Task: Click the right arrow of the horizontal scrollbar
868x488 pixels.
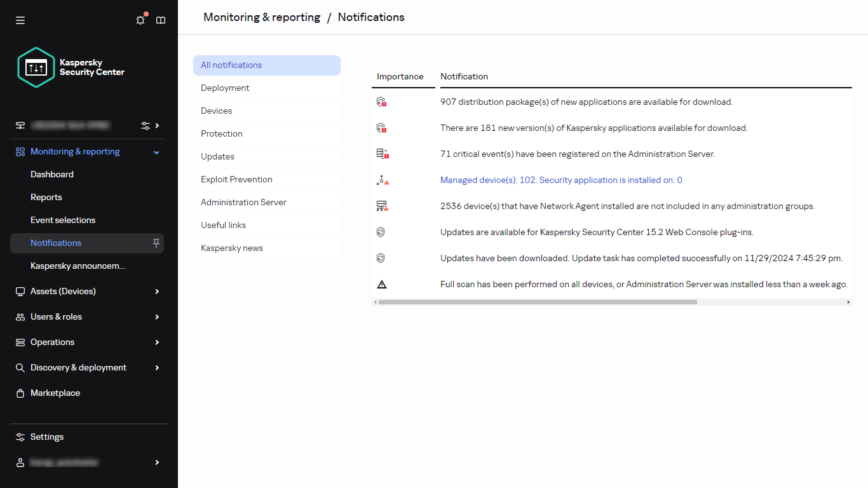Action: pos(849,302)
